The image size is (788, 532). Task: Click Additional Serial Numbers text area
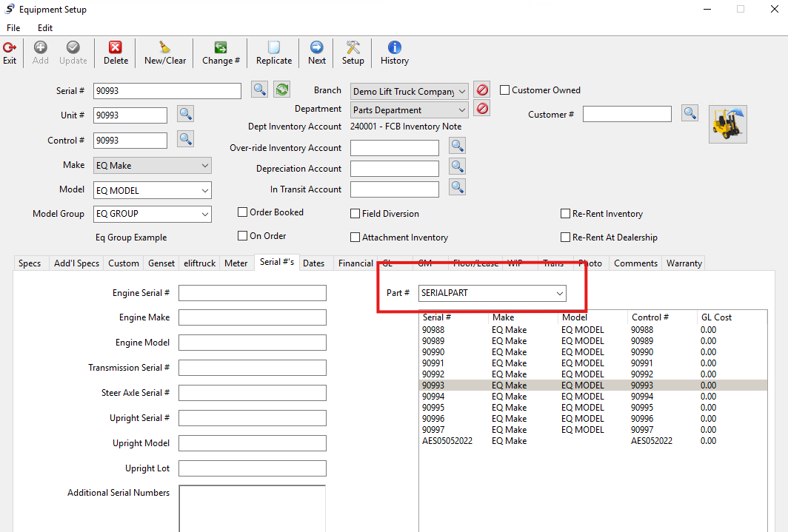click(x=253, y=508)
